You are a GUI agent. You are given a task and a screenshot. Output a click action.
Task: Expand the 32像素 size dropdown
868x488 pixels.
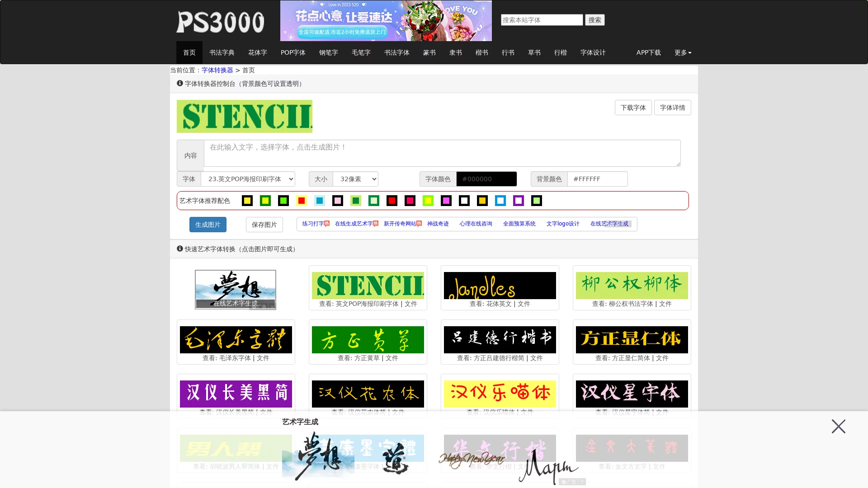[355, 179]
